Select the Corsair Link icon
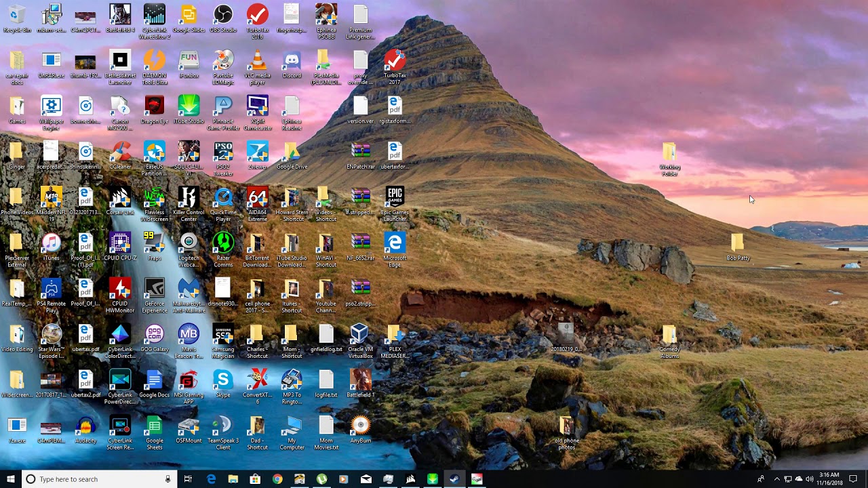The image size is (868, 488). tap(120, 201)
